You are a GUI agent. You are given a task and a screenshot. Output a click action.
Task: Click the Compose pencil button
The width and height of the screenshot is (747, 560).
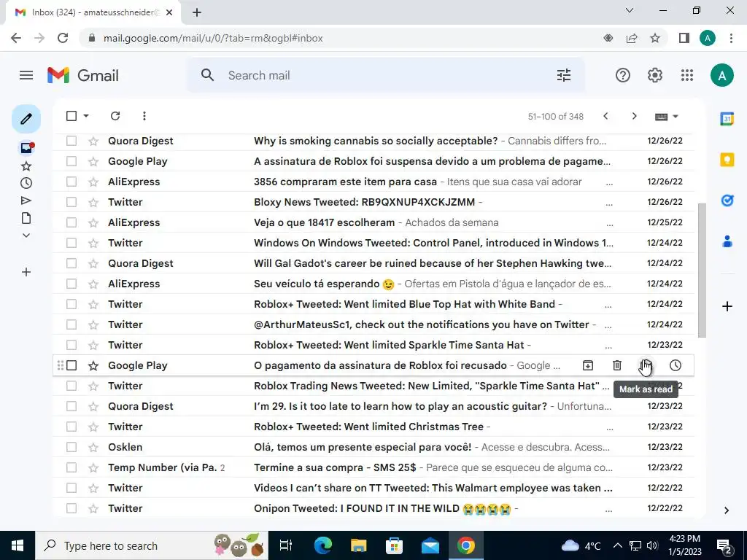coord(26,119)
